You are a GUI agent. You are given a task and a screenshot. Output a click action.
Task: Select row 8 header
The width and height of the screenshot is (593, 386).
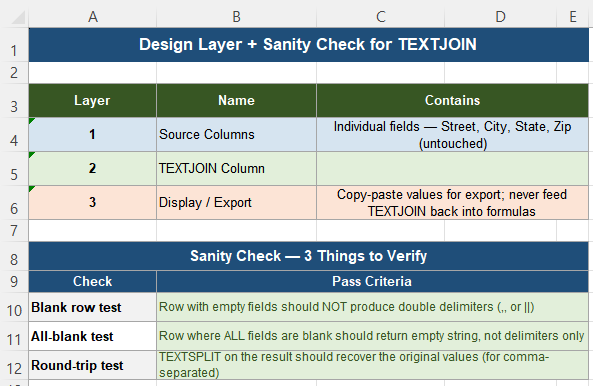click(x=14, y=256)
